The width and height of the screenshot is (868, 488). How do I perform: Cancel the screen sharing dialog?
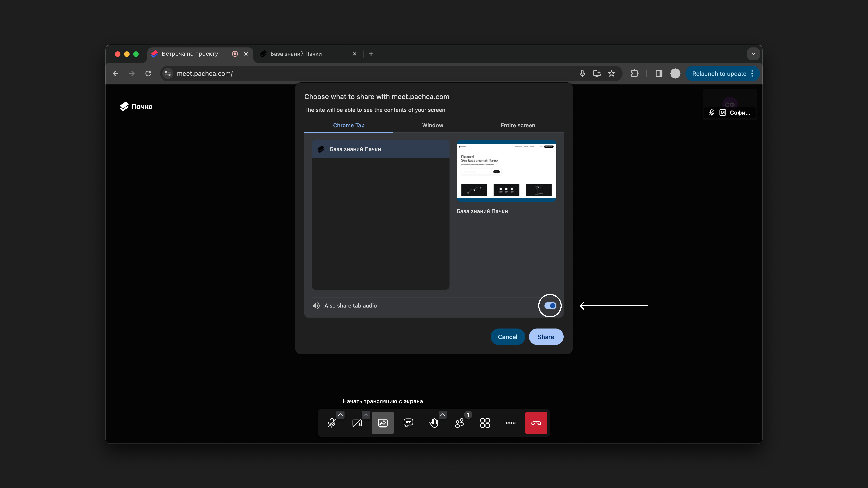(x=507, y=337)
